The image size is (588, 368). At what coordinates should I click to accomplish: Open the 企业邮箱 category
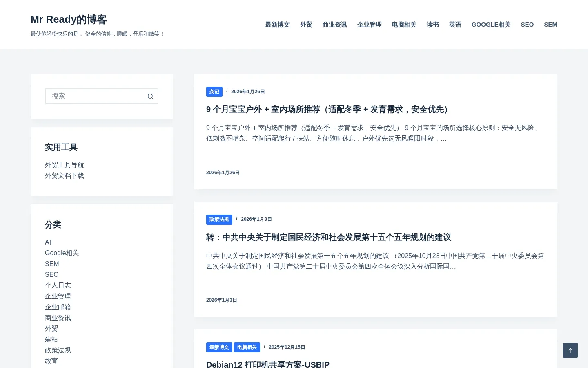pos(58,307)
